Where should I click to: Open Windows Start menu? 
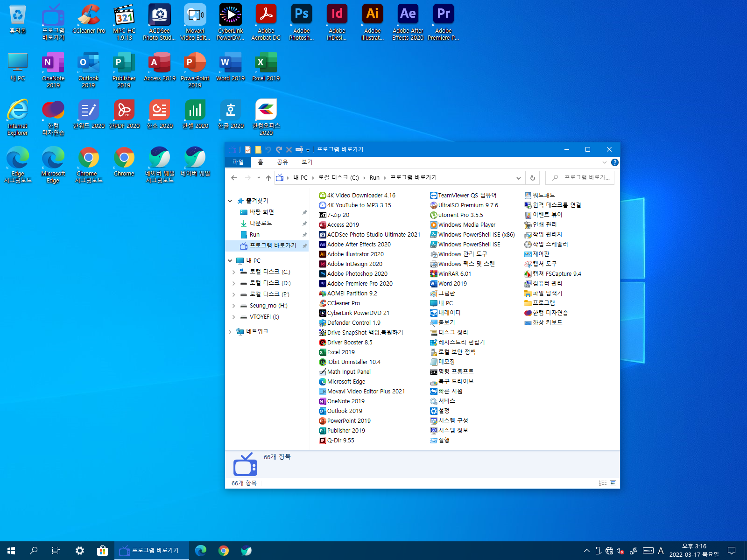coord(11,551)
